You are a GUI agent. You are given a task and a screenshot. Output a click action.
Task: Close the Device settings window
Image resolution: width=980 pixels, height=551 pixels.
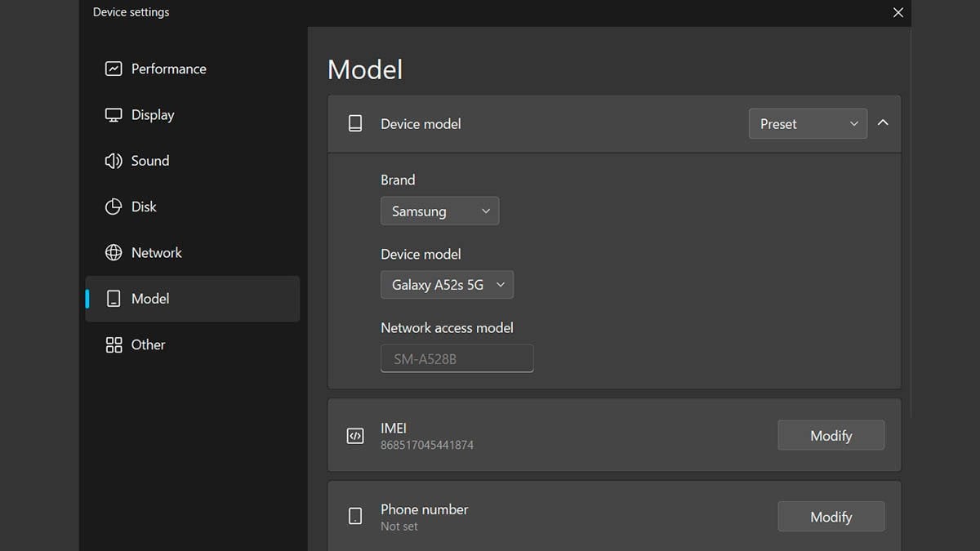pyautogui.click(x=898, y=12)
